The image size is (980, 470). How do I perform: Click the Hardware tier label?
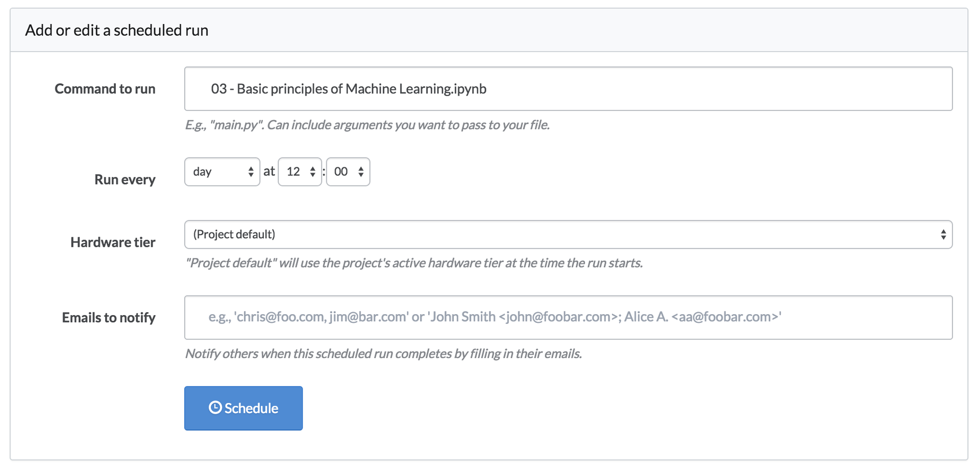112,242
